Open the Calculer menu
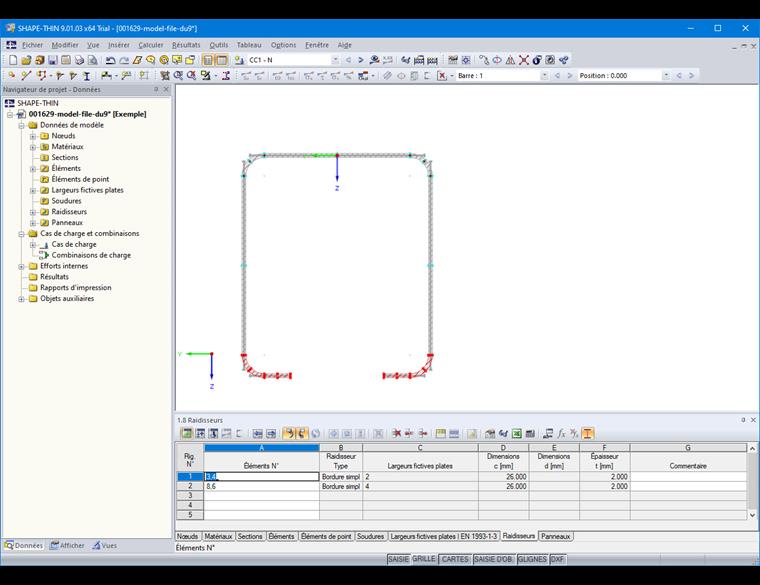This screenshot has width=760, height=585. click(151, 45)
